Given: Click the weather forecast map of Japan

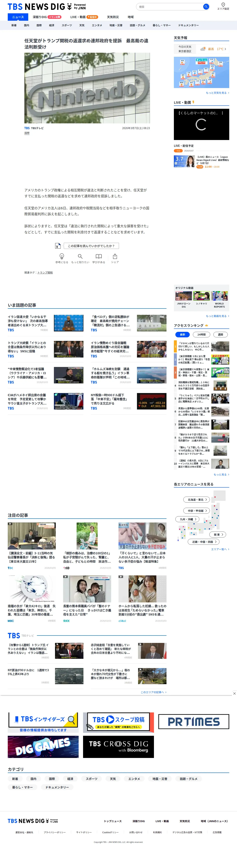Looking at the screenshot, I should [x=201, y=72].
